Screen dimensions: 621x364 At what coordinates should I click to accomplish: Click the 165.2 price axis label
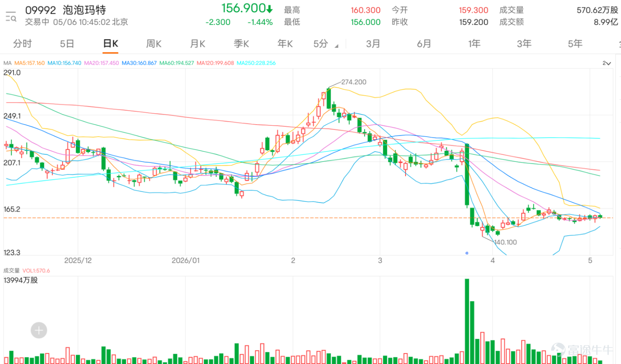pyautogui.click(x=12, y=209)
